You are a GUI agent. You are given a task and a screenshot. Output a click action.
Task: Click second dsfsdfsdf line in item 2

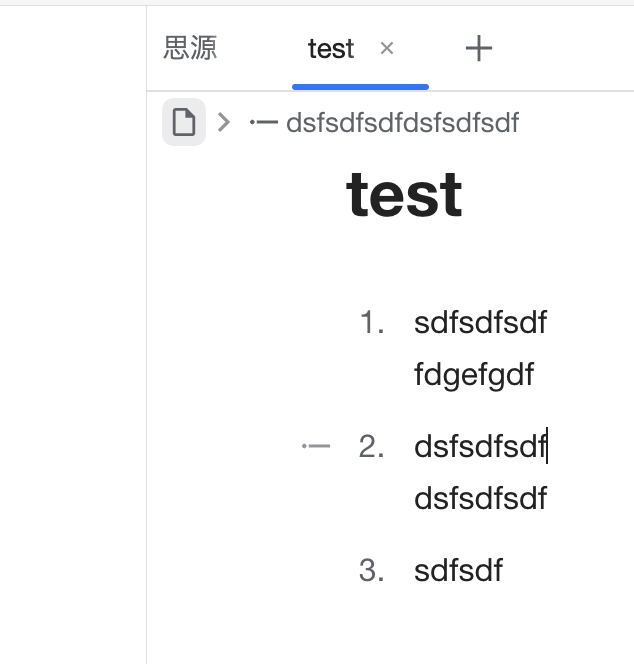coord(480,498)
